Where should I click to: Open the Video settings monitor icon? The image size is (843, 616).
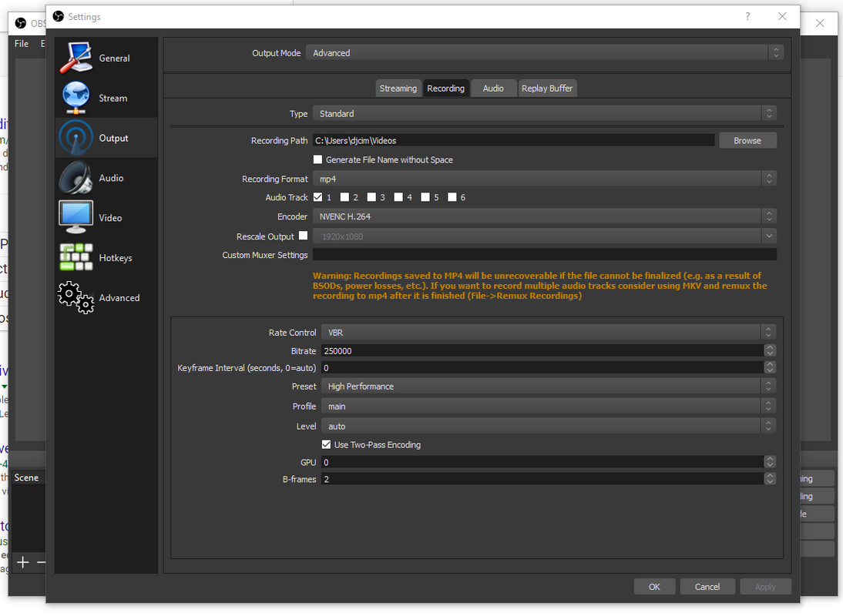(x=76, y=217)
